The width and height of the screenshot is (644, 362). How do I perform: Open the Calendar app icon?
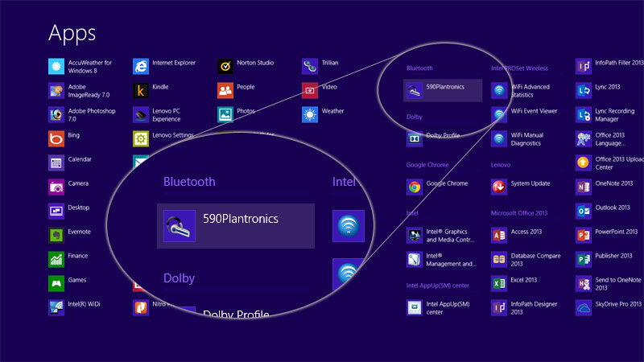pos(56,163)
